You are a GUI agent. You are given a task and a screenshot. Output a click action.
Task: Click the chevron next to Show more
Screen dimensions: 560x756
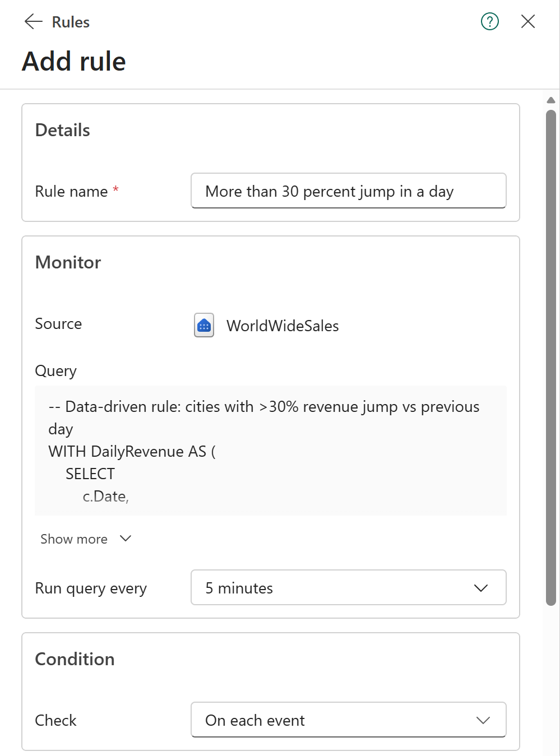pos(126,539)
